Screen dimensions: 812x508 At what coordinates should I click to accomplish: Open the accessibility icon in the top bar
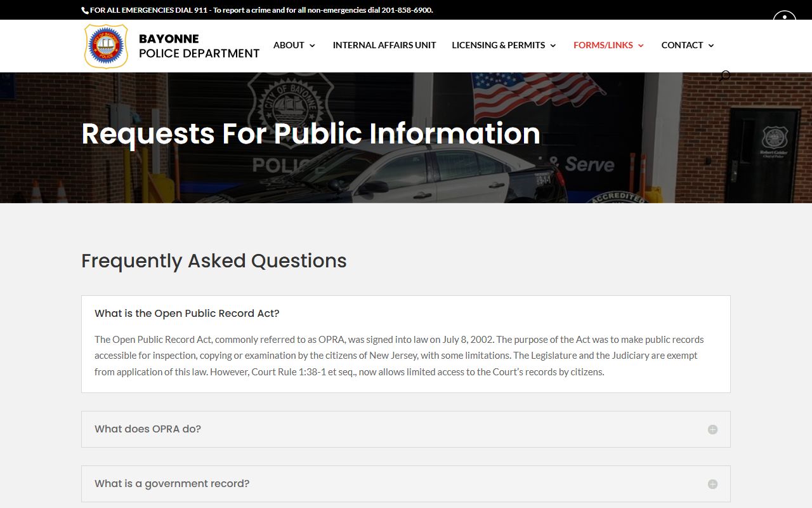click(x=784, y=17)
